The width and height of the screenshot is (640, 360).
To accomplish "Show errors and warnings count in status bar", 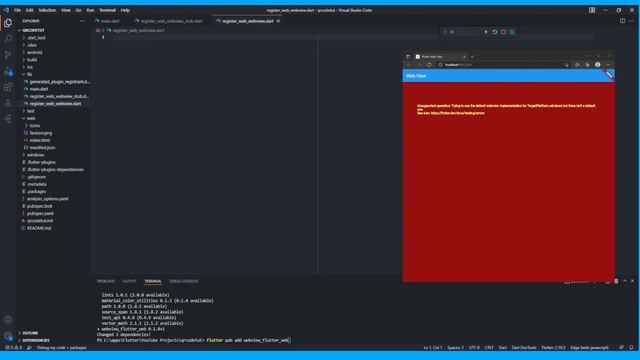I will tap(13, 347).
